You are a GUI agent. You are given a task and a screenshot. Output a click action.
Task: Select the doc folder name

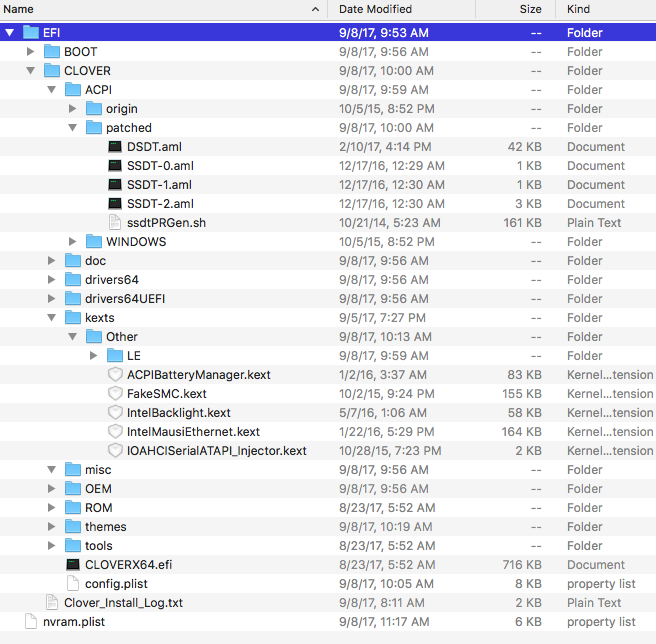pos(95,261)
